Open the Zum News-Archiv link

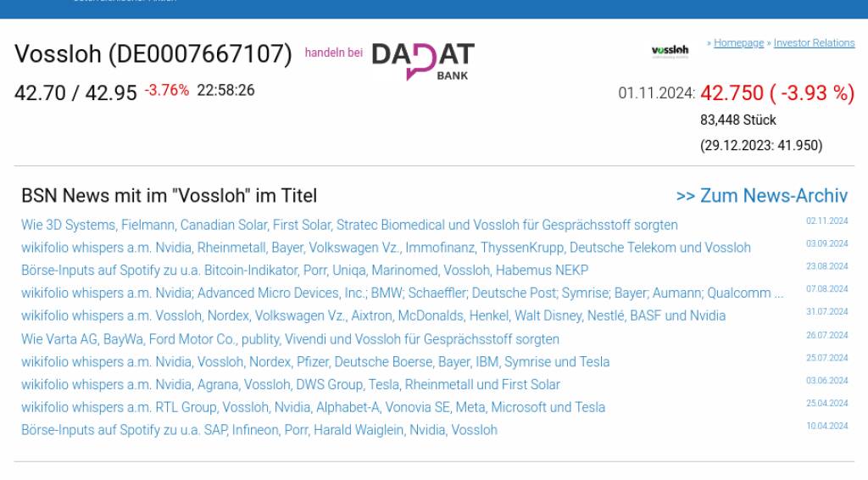(761, 196)
